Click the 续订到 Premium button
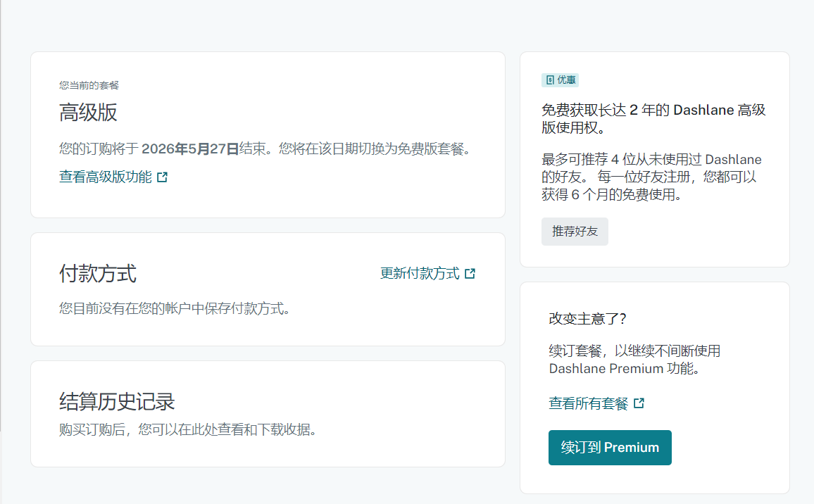The image size is (814, 504). pos(610,448)
